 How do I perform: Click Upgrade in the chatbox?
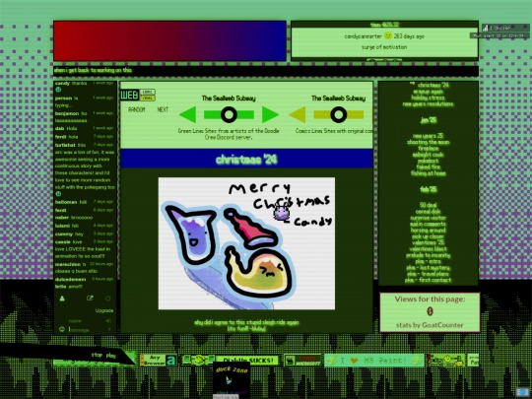pyautogui.click(x=104, y=310)
